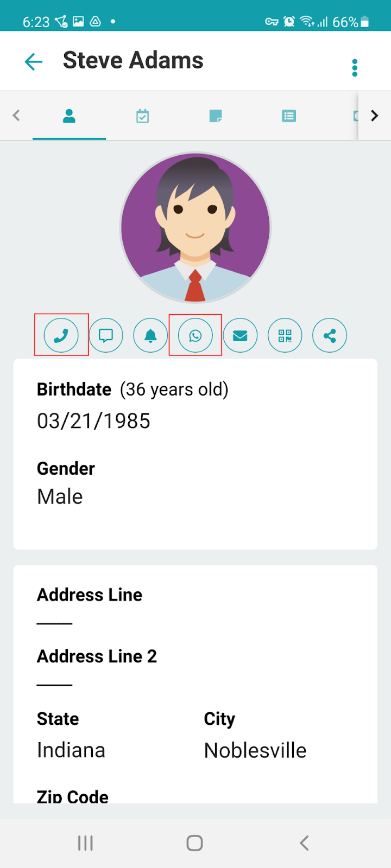This screenshot has height=868, width=391.
Task: Show next tabs with right chevron
Action: 375,116
